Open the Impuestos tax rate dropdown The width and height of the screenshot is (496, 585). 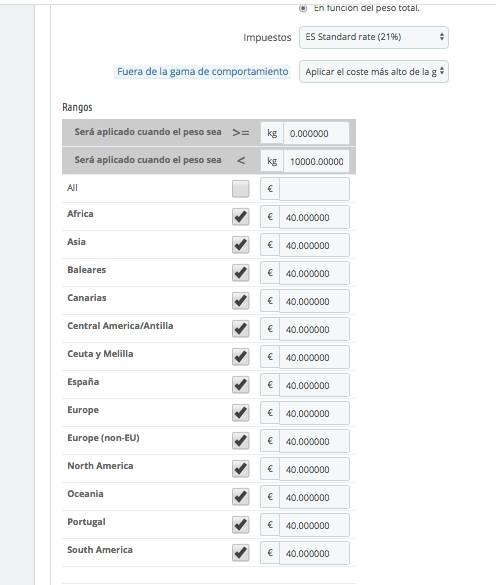[x=374, y=37]
